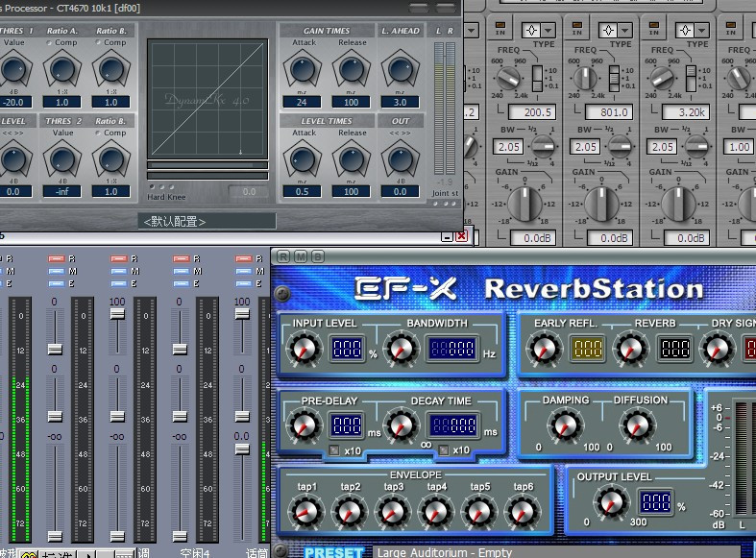The image size is (756, 558).
Task: Click the E button of the 话筒 channel
Action: pyautogui.click(x=243, y=284)
